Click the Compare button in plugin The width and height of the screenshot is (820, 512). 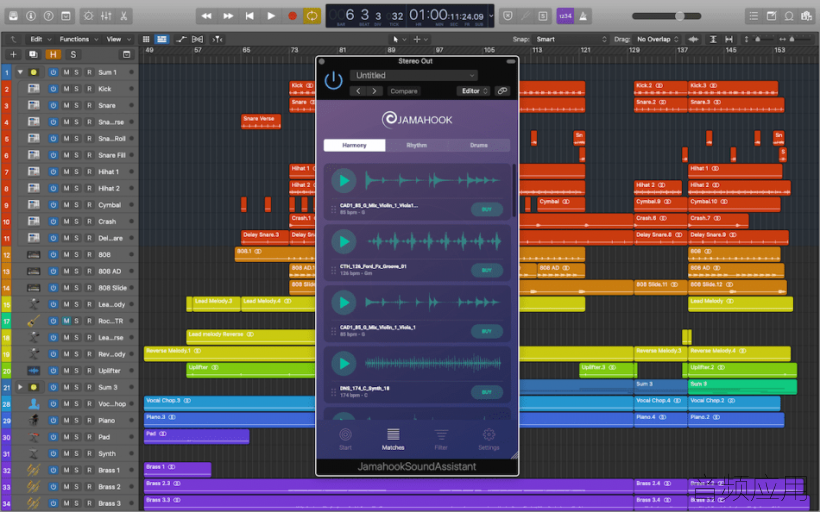pos(404,91)
